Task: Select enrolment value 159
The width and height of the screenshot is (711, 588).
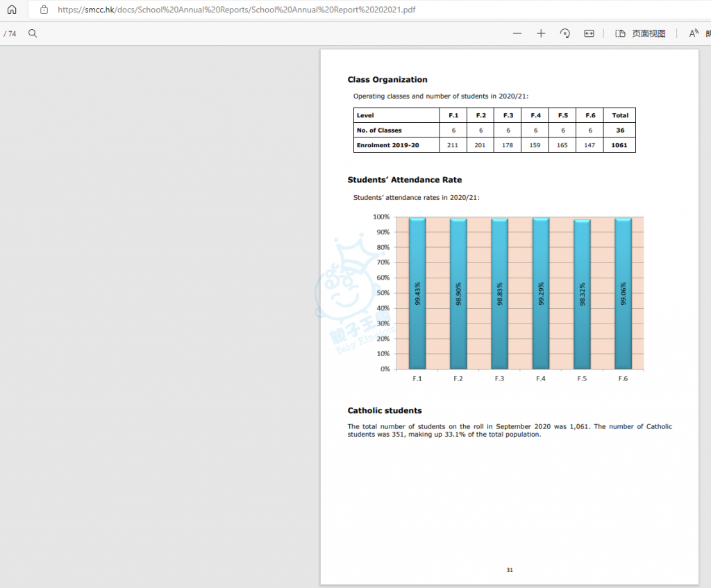Action: 535,146
